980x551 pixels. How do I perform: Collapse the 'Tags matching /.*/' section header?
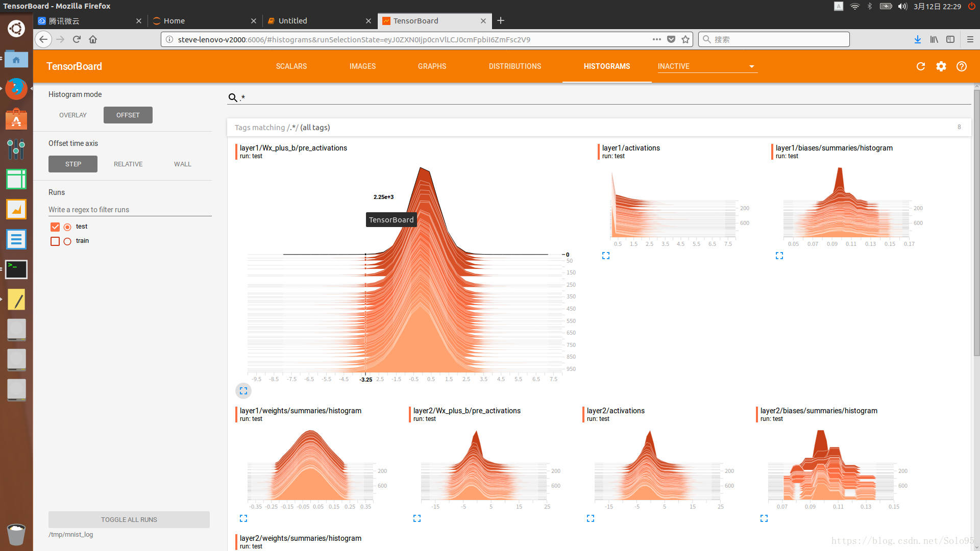[599, 128]
